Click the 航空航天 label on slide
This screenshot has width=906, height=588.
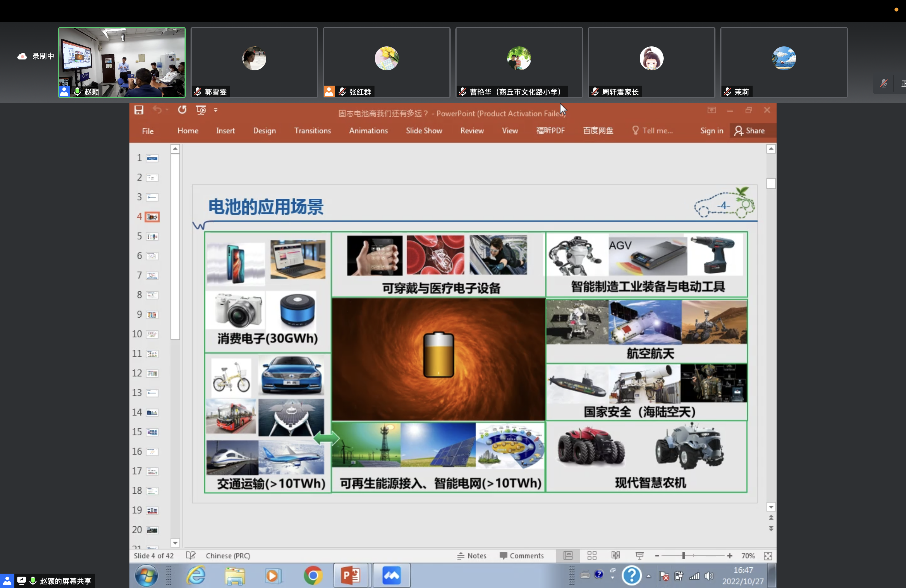pyautogui.click(x=650, y=353)
